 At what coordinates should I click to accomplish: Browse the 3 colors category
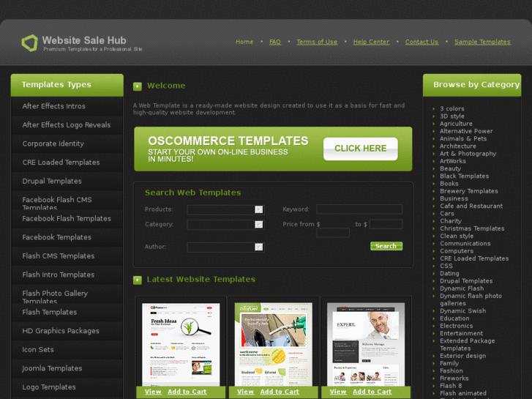click(452, 108)
